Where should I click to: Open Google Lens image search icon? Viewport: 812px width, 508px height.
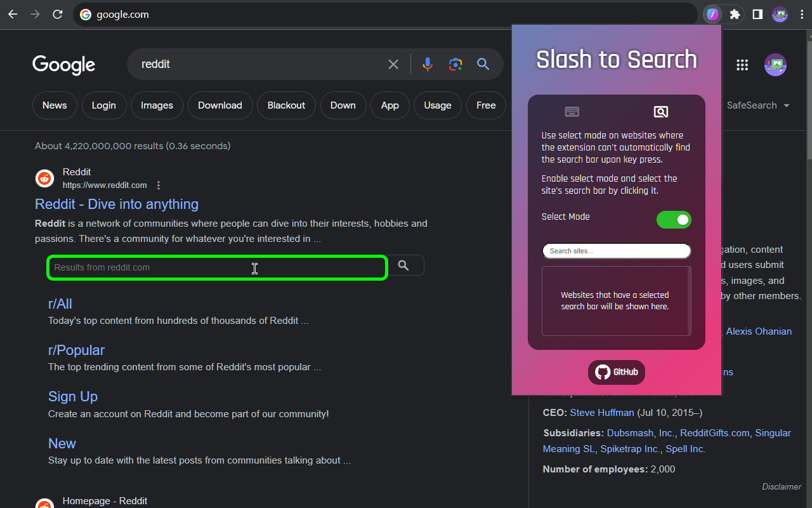[x=455, y=64]
